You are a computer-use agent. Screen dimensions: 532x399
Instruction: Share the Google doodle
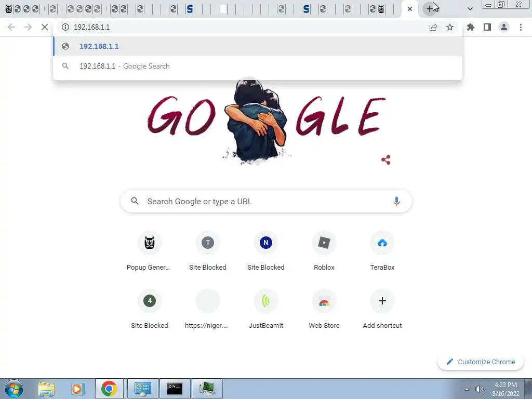coord(386,160)
